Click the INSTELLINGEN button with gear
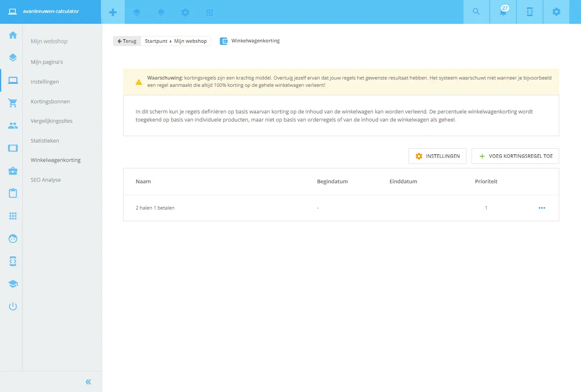Image resolution: width=581 pixels, height=392 pixels. click(437, 156)
